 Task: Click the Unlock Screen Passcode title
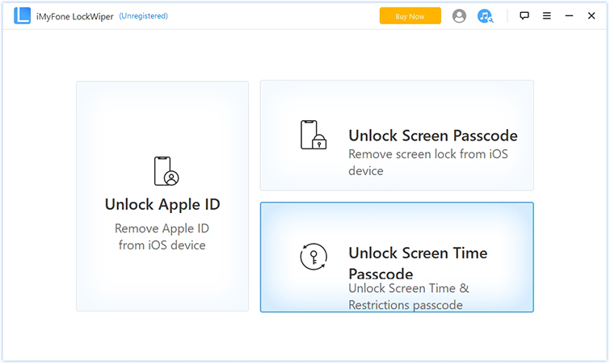[433, 136]
